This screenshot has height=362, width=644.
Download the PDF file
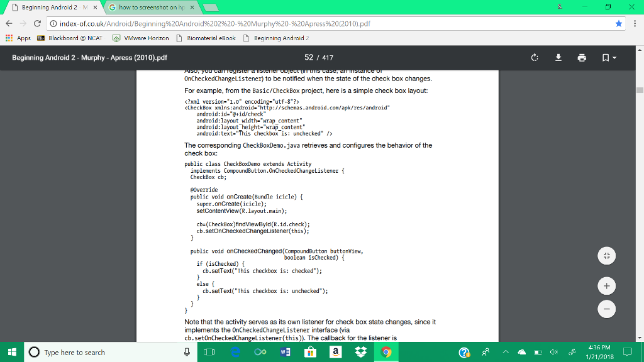coord(558,57)
